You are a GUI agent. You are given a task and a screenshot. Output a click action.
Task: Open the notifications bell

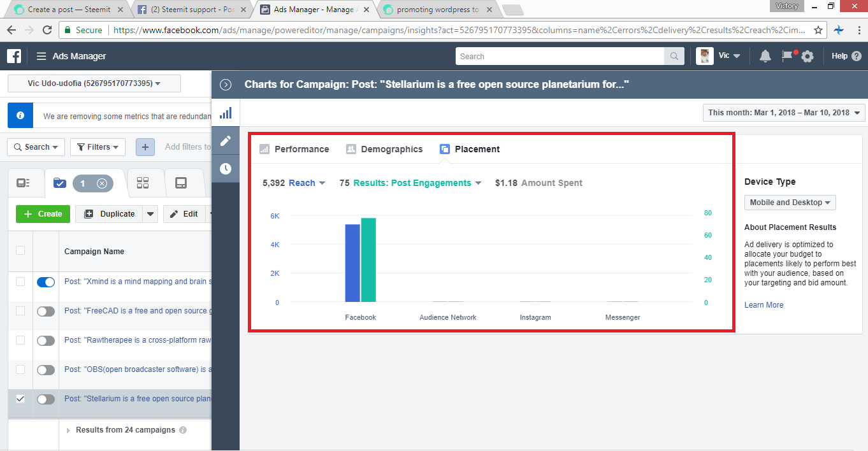click(x=765, y=56)
